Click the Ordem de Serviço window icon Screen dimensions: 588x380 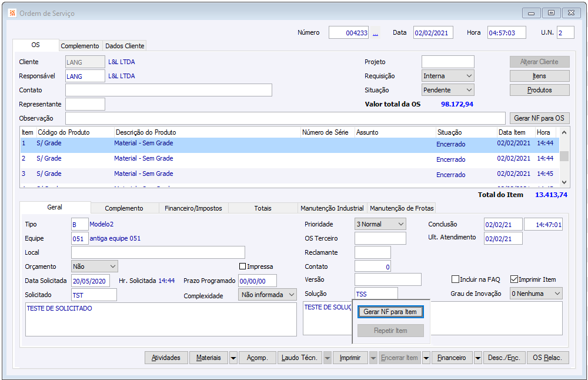(12, 13)
